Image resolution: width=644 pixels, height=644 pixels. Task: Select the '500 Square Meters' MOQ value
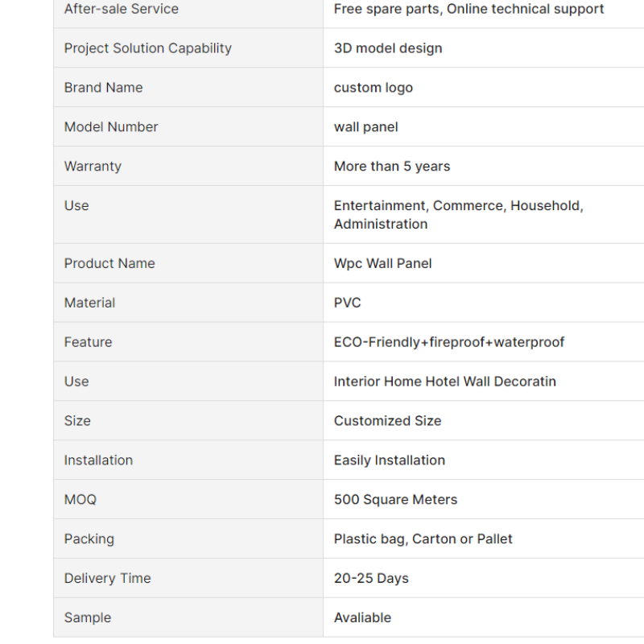point(395,499)
